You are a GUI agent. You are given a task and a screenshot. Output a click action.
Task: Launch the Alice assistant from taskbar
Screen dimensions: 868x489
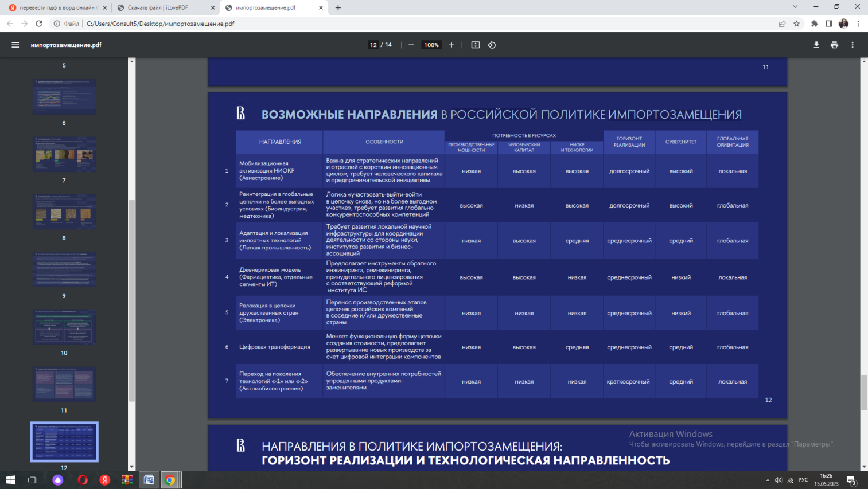coord(58,480)
